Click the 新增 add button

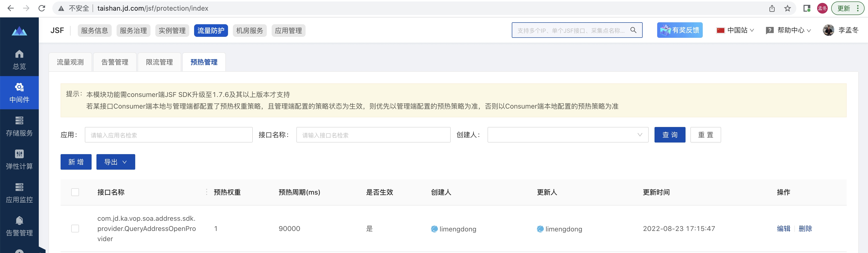(76, 162)
